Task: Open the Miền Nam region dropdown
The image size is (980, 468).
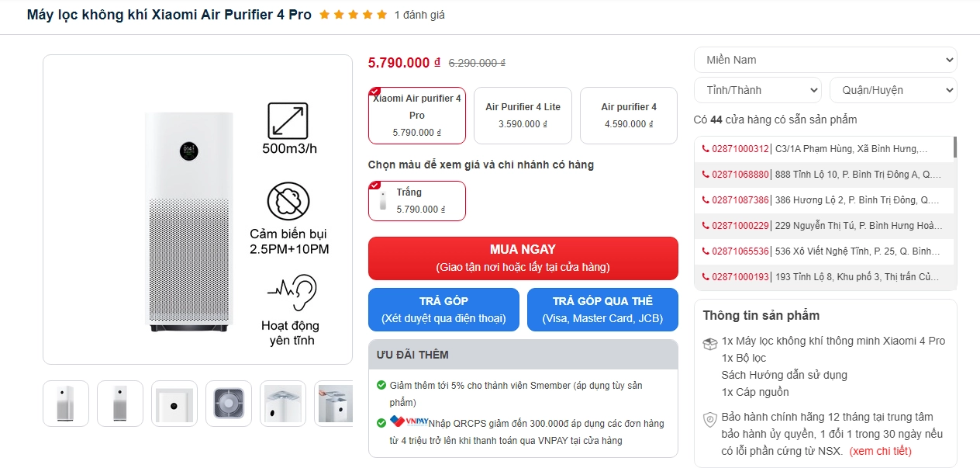Action: coord(825,60)
